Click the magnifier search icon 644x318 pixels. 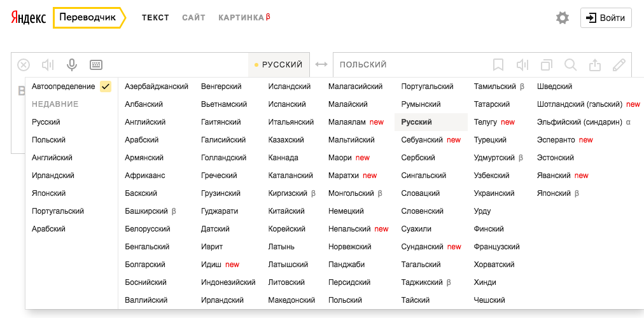click(570, 64)
